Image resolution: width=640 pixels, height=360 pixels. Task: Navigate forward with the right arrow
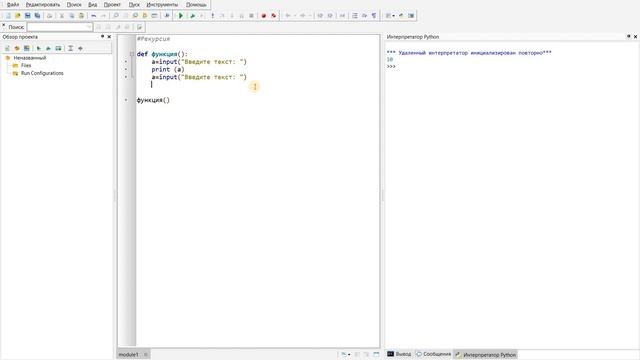pos(302,16)
